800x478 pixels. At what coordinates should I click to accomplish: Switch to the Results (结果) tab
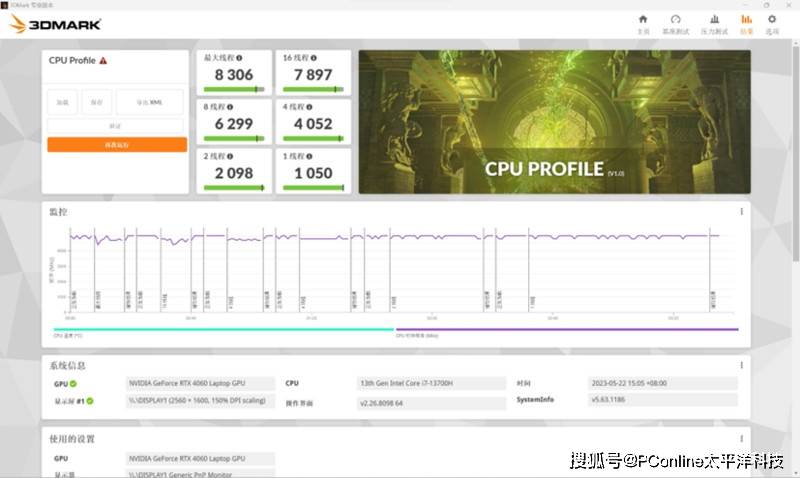click(746, 24)
